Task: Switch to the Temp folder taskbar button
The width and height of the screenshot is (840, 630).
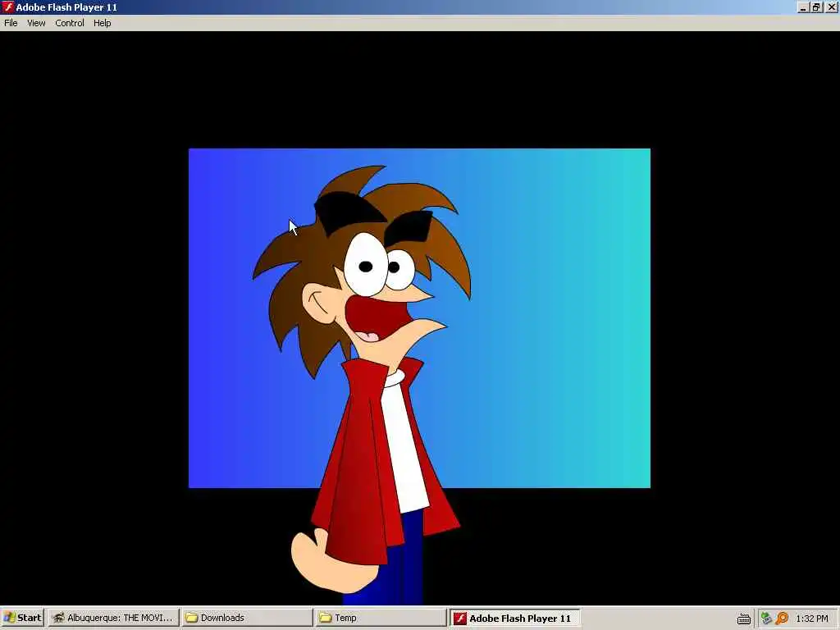Action: tap(381, 618)
